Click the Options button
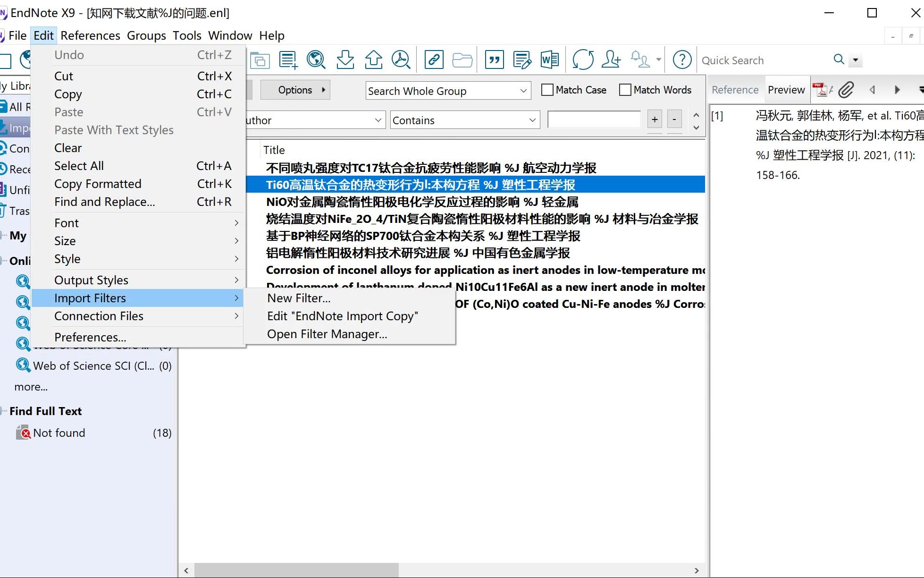The image size is (924, 578). click(x=295, y=90)
